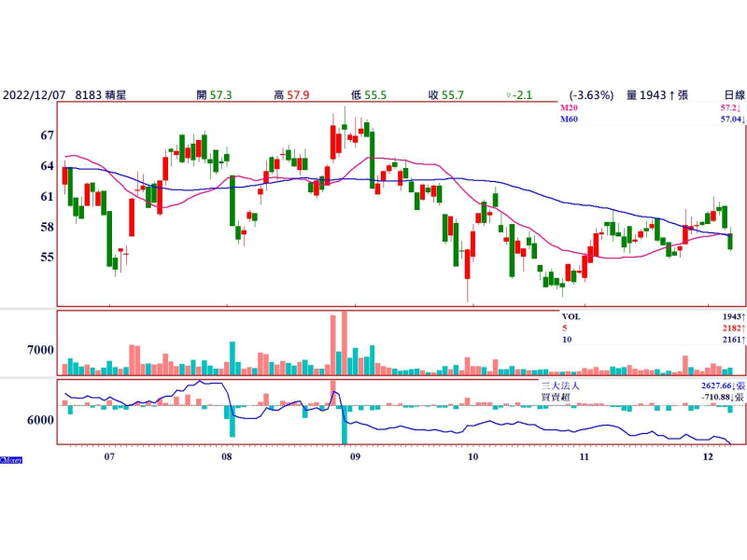Click the 6000 institutional axis label
This screenshot has height=560, width=747.
(40, 420)
